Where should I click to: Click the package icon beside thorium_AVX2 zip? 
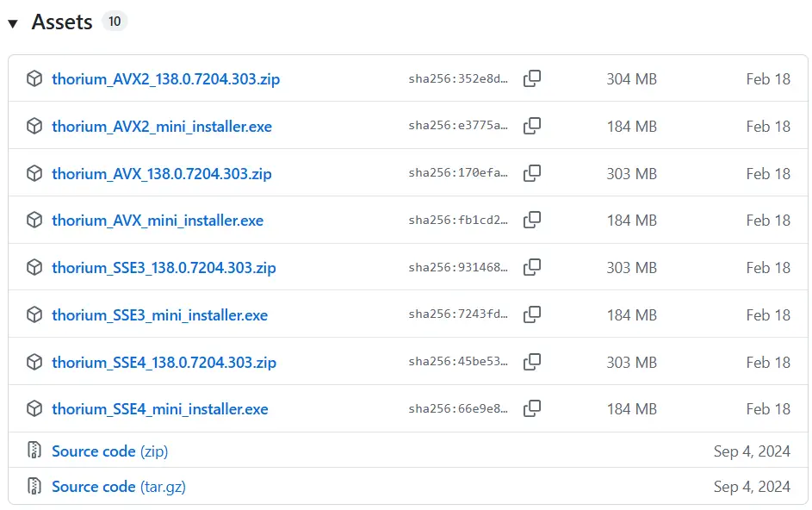click(x=34, y=79)
